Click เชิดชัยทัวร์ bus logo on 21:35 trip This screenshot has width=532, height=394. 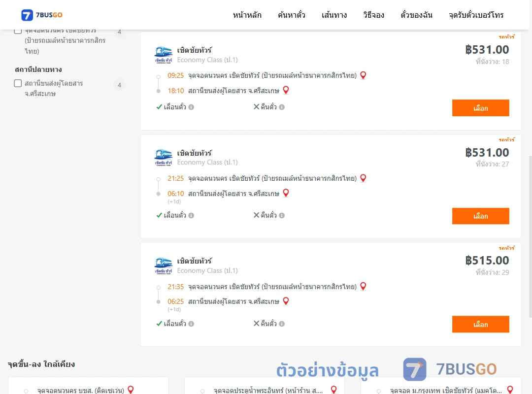(x=163, y=266)
